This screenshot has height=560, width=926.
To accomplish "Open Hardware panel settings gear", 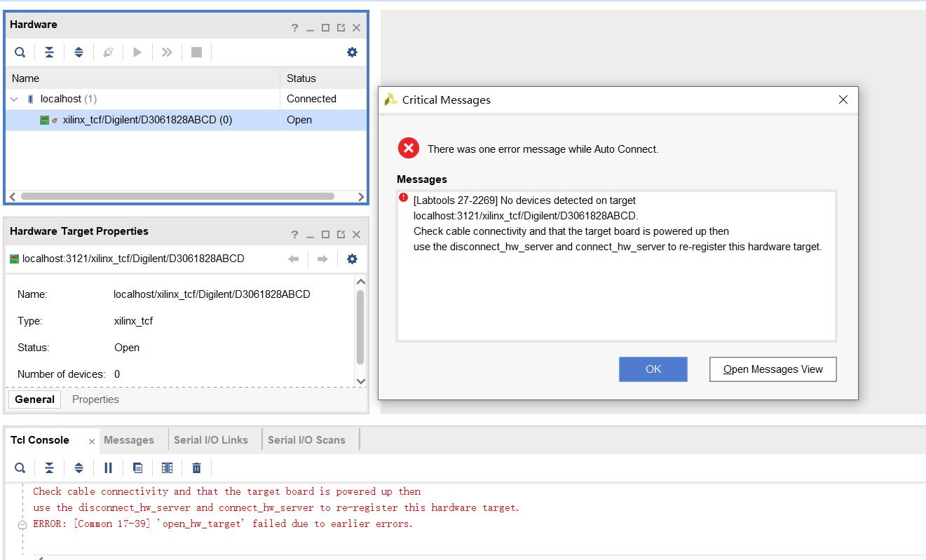I will pos(352,53).
